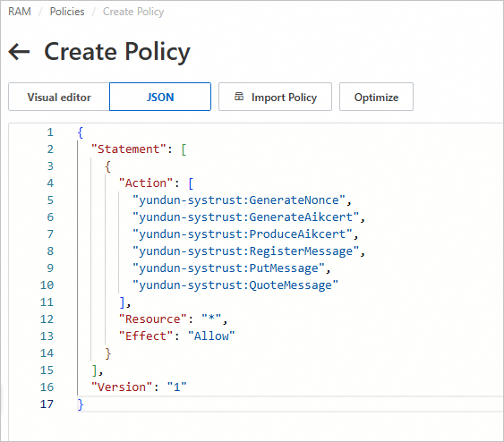
Task: Click the "Statement" key on line 2
Action: click(x=129, y=149)
